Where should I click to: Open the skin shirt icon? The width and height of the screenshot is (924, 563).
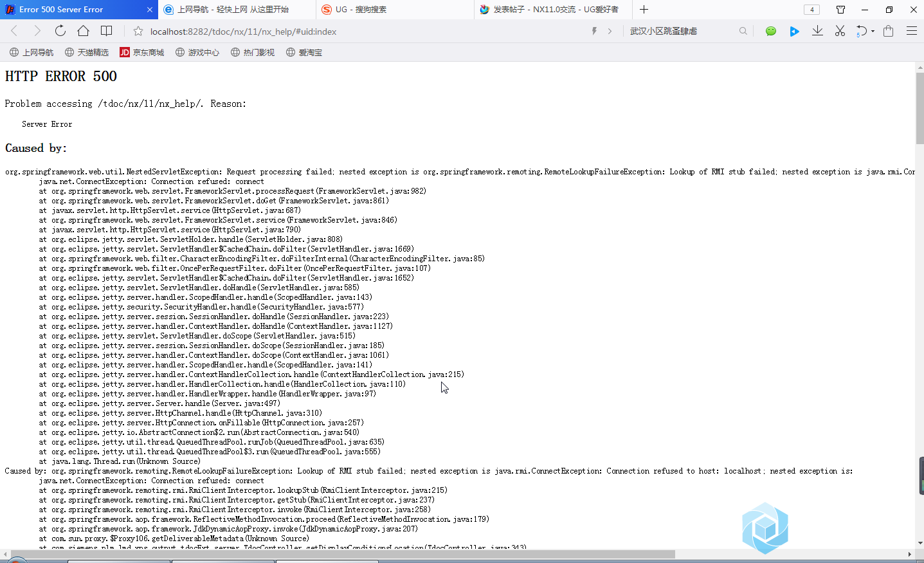[x=840, y=10]
